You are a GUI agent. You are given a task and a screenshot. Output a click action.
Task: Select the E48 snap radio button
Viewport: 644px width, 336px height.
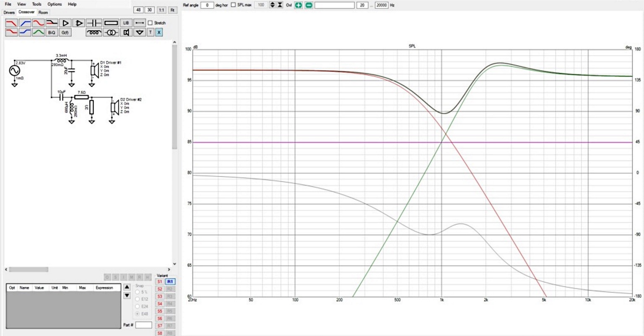[x=138, y=314]
